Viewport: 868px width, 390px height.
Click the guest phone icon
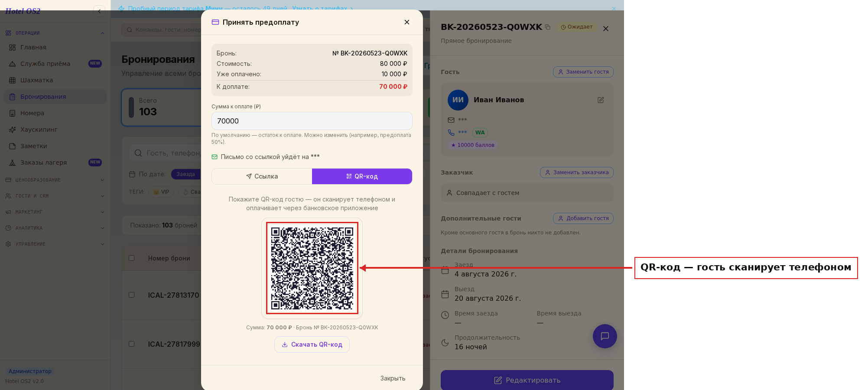(x=451, y=133)
